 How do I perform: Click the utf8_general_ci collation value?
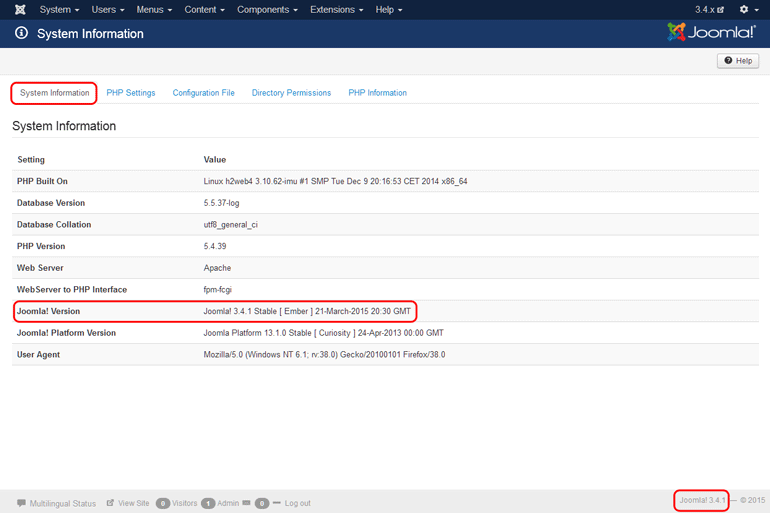point(230,224)
